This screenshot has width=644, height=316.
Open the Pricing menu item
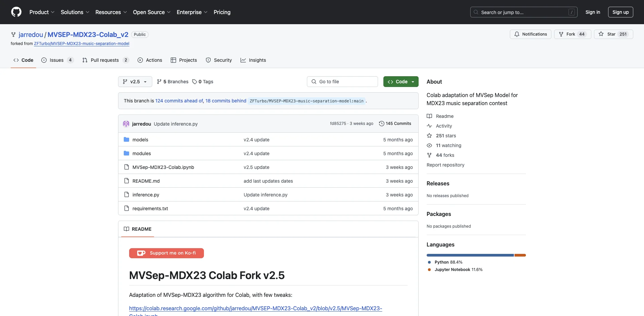tap(222, 12)
